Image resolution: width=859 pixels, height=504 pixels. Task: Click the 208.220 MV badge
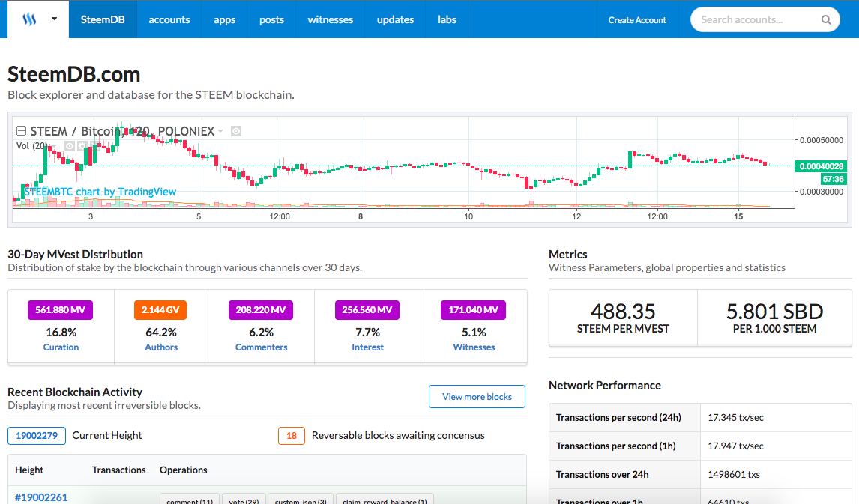click(261, 310)
